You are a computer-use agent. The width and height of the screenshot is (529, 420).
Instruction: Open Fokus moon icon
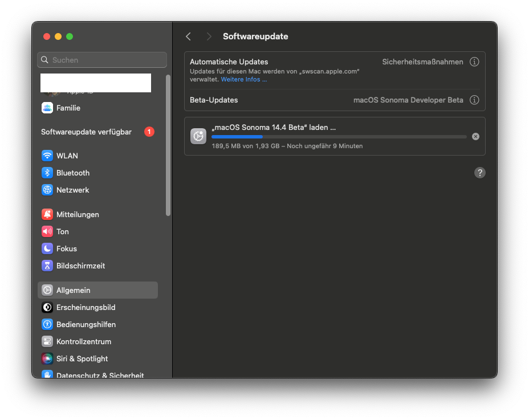pos(47,248)
